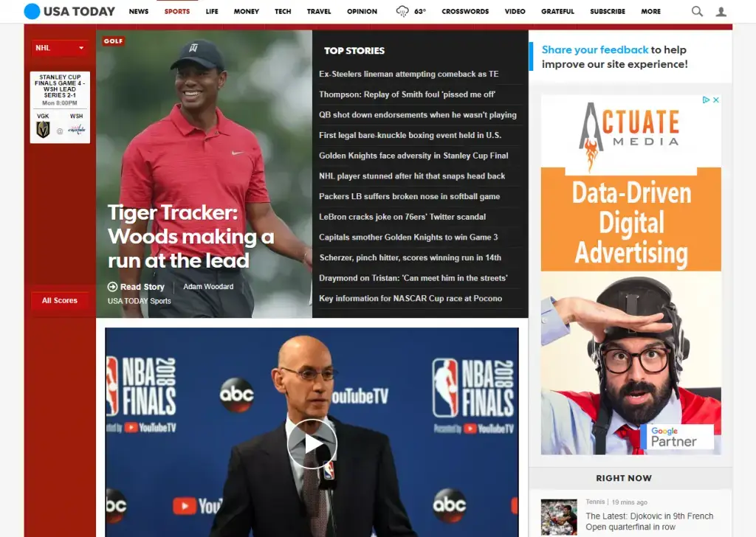The height and width of the screenshot is (537, 756).
Task: Play the NBA Finals press conference video
Action: [312, 443]
